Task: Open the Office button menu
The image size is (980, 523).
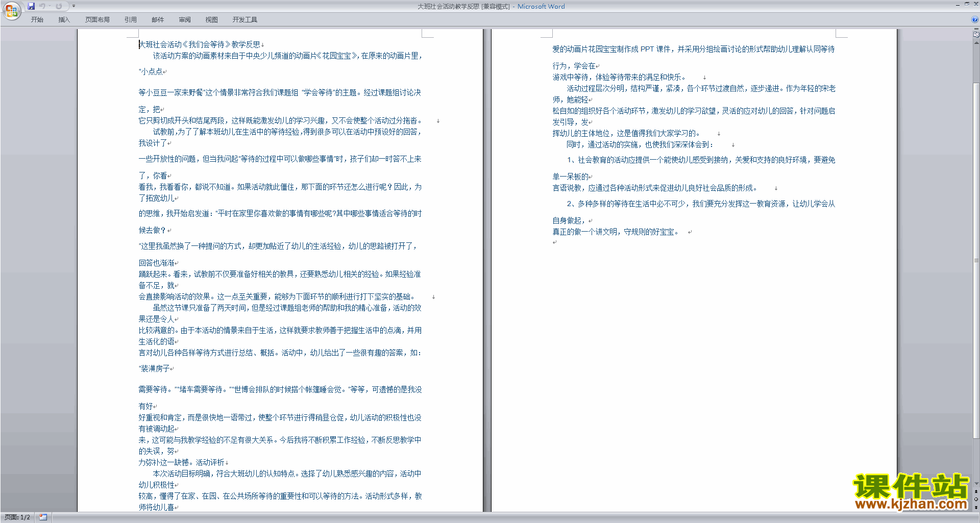Action: (x=11, y=11)
